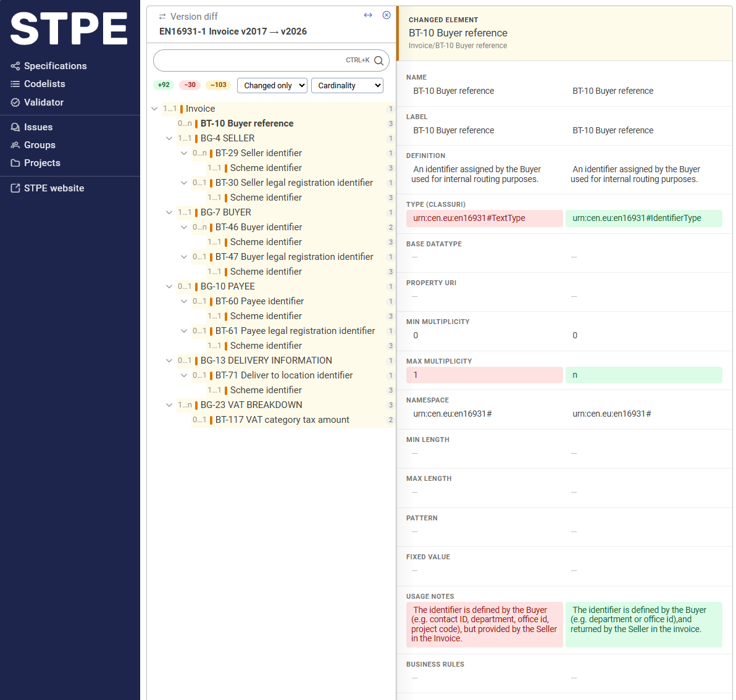Click the breadcrumb Invoice/BT-10 Buyer reference
Image resolution: width=736 pixels, height=700 pixels.
pyautogui.click(x=458, y=46)
